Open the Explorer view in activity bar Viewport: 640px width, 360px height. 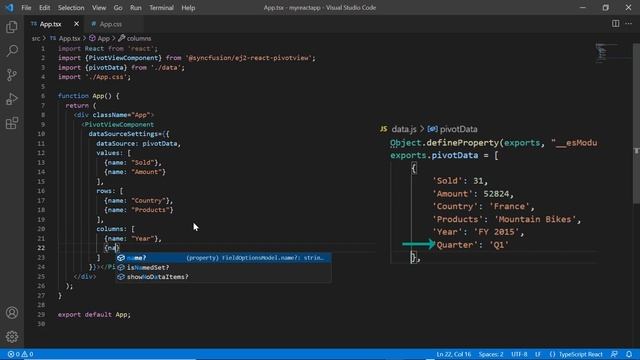[x=12, y=27]
